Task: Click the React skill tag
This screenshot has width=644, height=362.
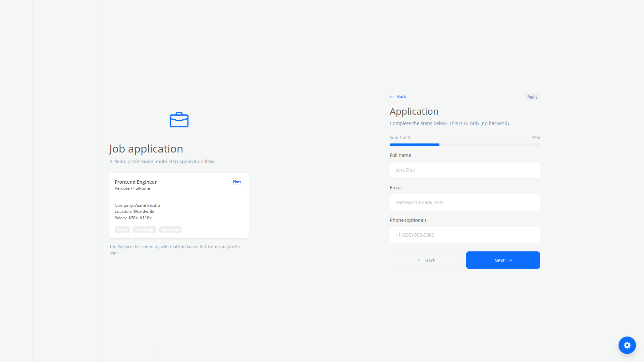Action: pyautogui.click(x=122, y=230)
